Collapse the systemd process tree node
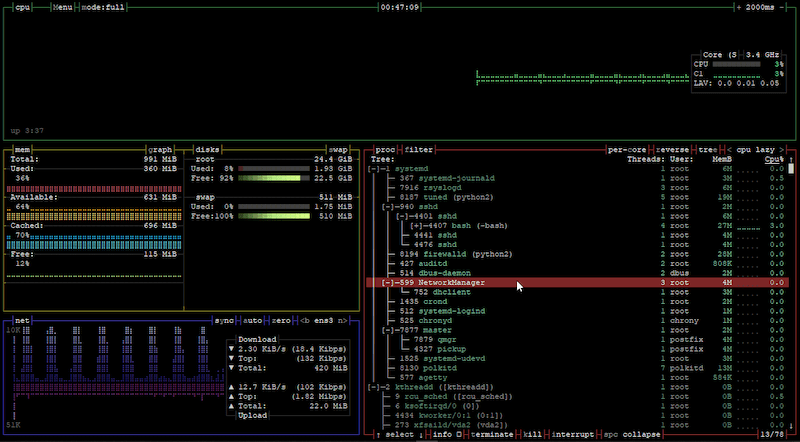 pos(374,169)
